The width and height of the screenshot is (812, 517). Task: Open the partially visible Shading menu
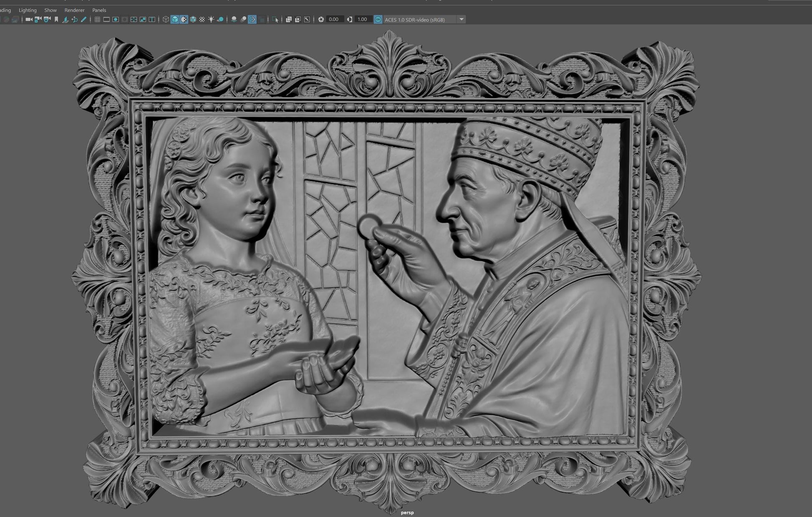click(5, 10)
